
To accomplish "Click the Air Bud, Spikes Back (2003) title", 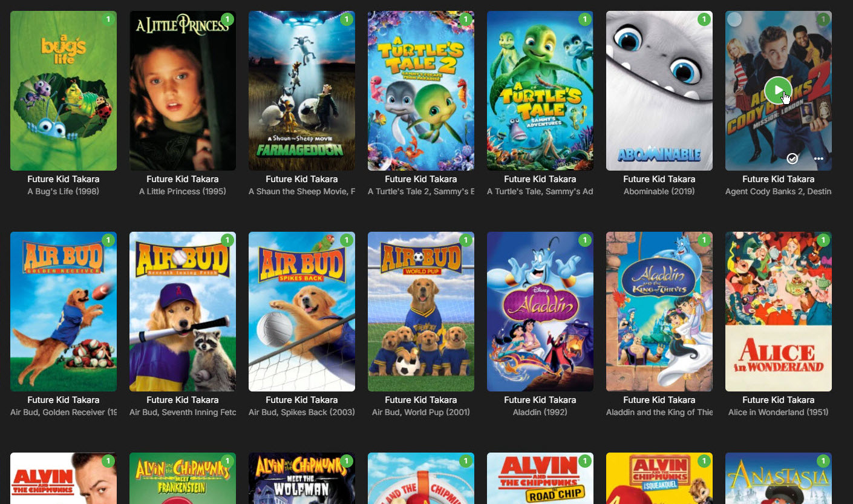I will (x=302, y=412).
